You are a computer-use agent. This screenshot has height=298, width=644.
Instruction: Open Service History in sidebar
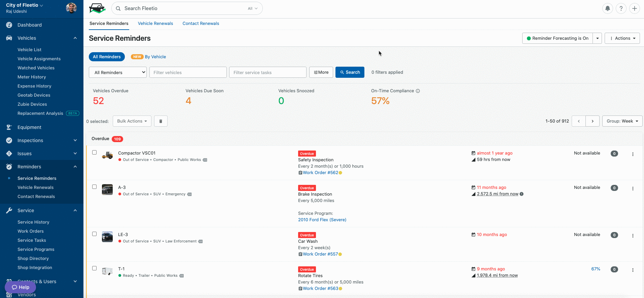click(33, 222)
